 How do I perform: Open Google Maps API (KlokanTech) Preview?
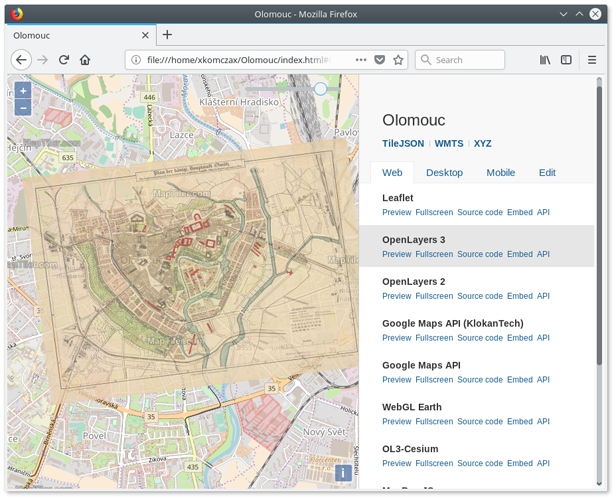pyautogui.click(x=396, y=338)
